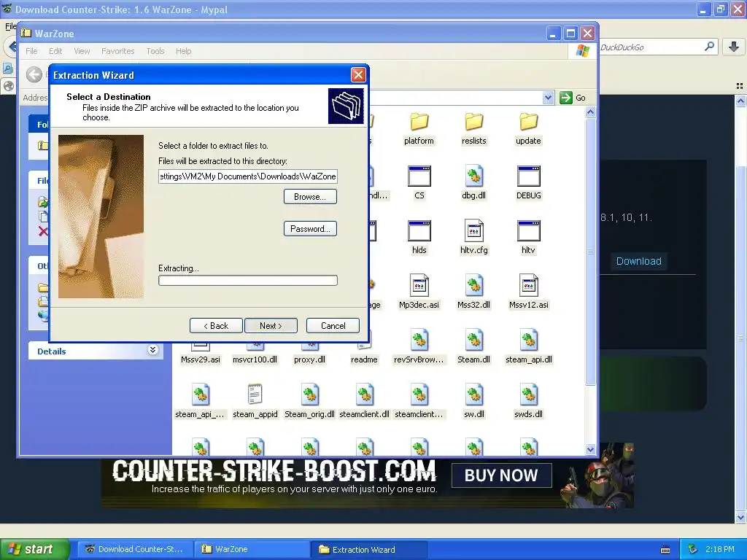Click the Back button in wizard
The image size is (747, 560).
[x=216, y=326]
